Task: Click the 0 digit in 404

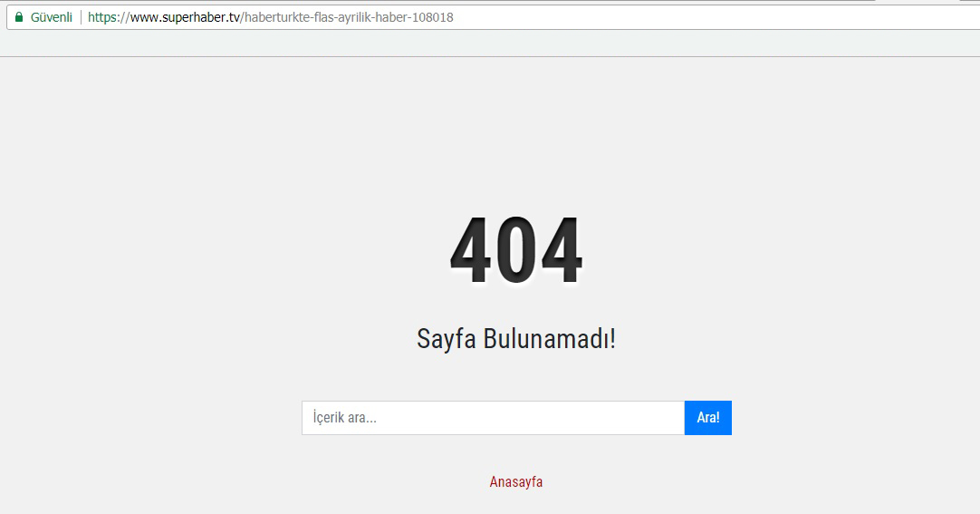Action: (x=516, y=253)
